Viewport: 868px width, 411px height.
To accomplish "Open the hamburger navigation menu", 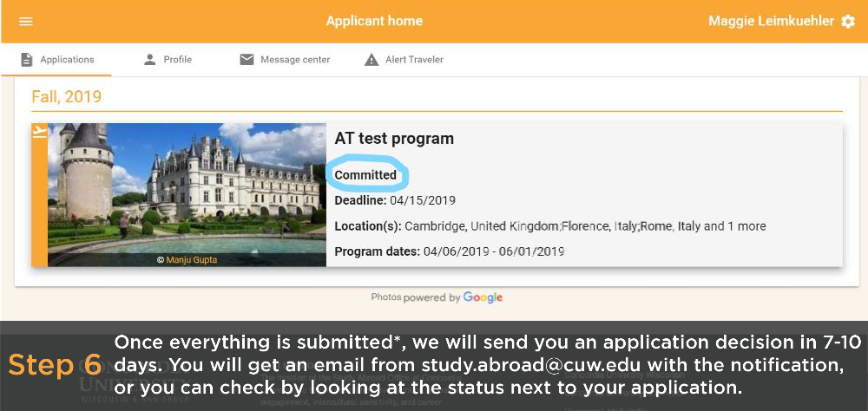I will (26, 22).
